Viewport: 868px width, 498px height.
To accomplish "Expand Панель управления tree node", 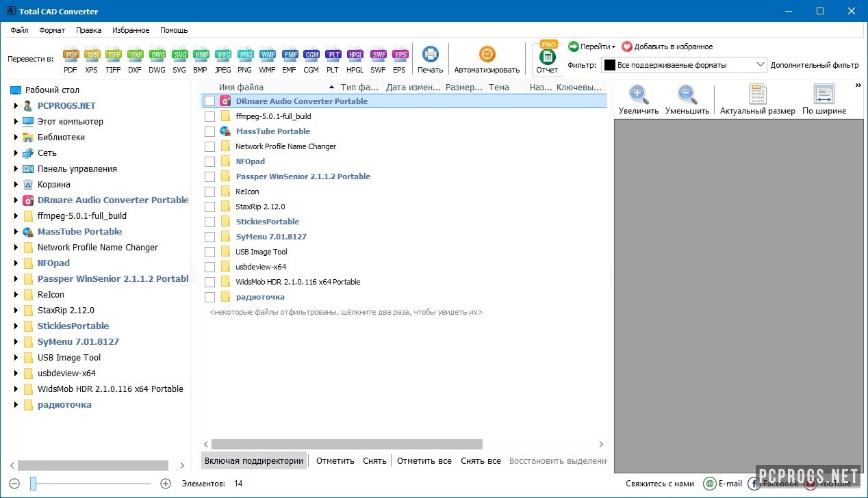I will (x=16, y=169).
